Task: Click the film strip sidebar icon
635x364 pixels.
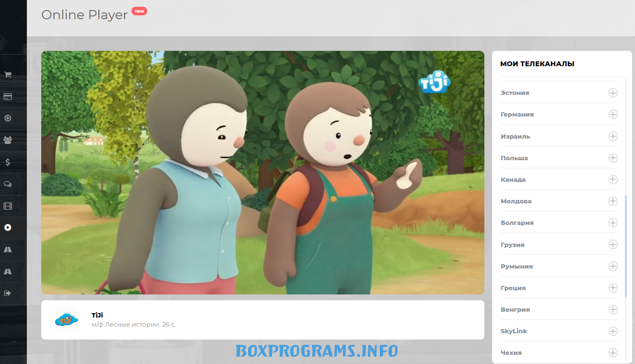Action: (8, 206)
